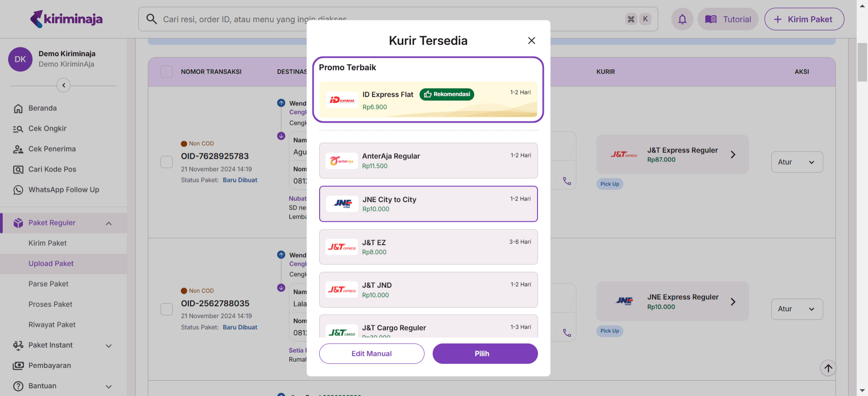Close the Kurir Tersedia dialog
This screenshot has height=396, width=868.
pos(531,41)
